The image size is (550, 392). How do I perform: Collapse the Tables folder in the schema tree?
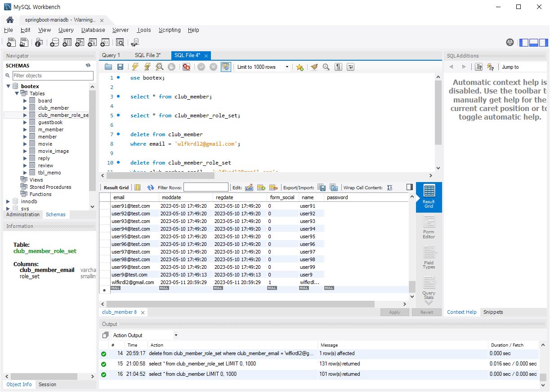pyautogui.click(x=17, y=94)
